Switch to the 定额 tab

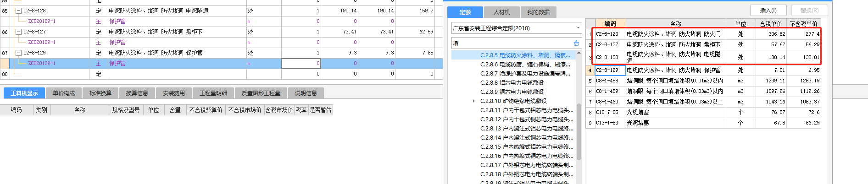point(465,12)
